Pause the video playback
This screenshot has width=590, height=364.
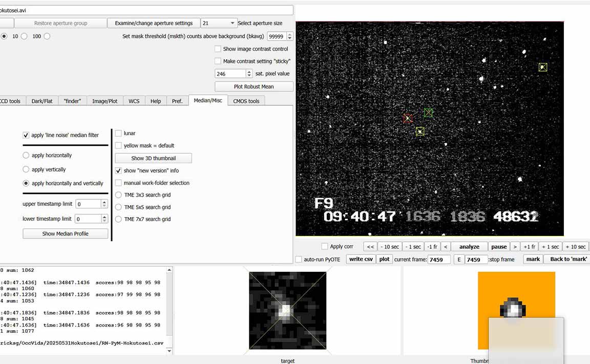[x=498, y=247]
